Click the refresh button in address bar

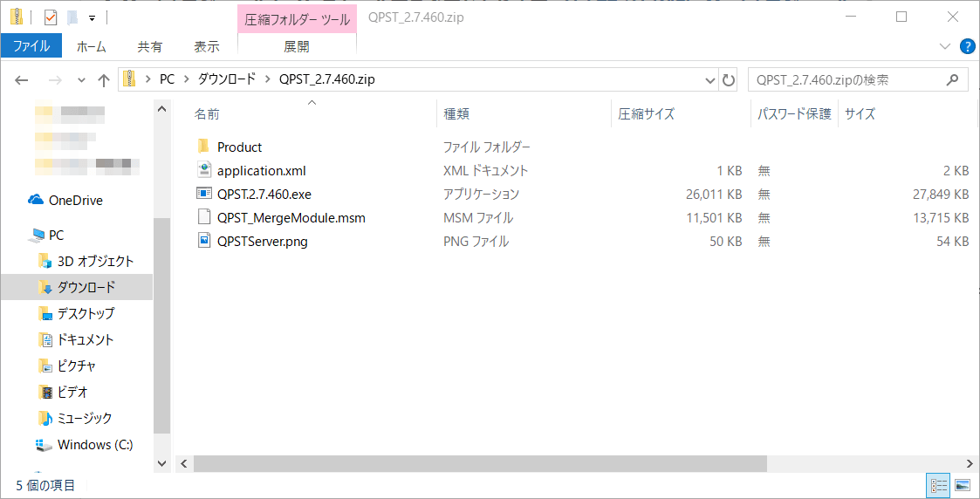(x=729, y=80)
